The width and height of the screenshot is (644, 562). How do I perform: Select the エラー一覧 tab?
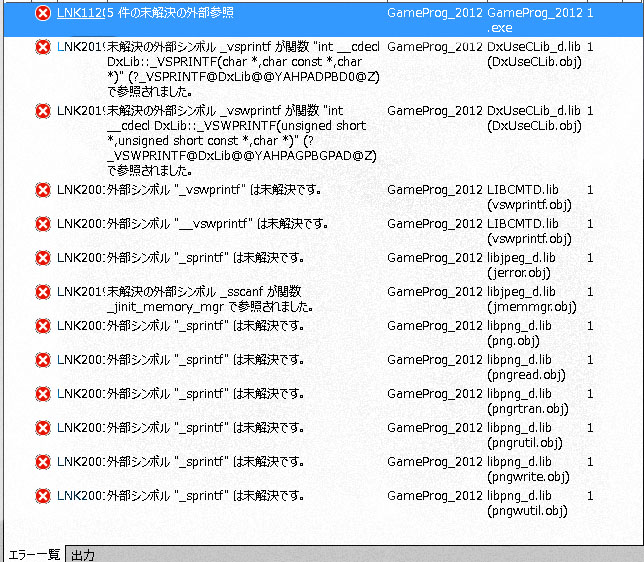tap(33, 554)
